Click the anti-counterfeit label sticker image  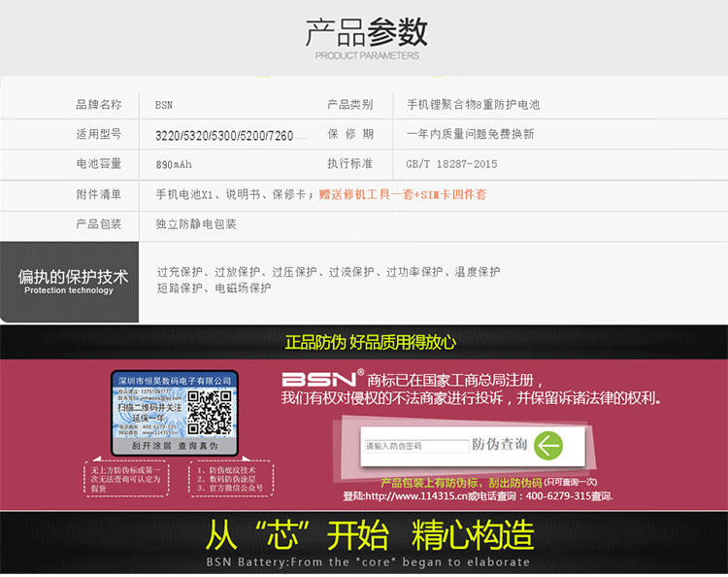pos(175,413)
